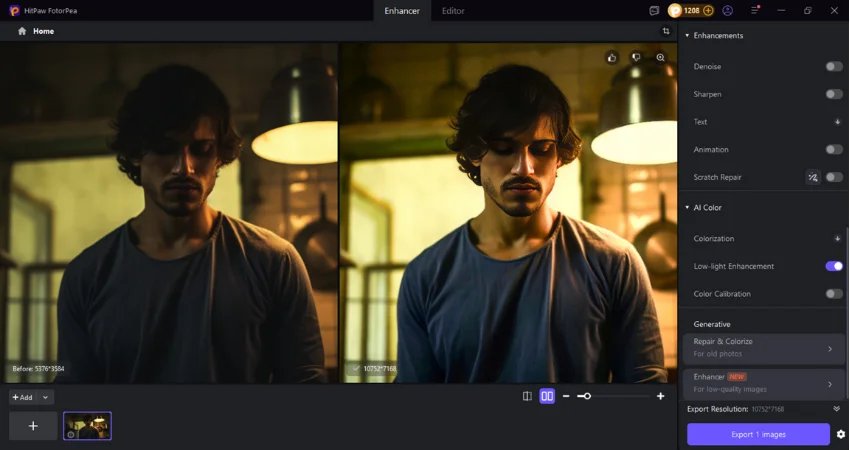Click the magnifier zoom icon on preview
Screen dimensions: 850x450
[661, 58]
